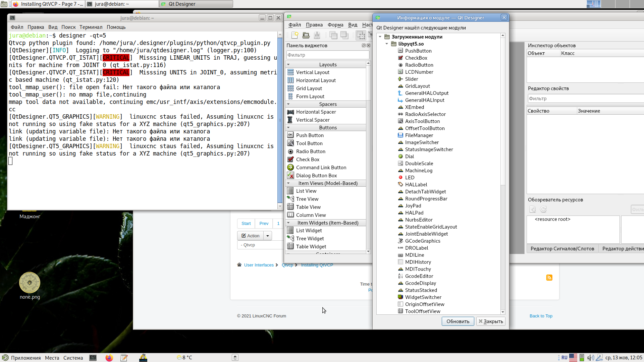The image size is (644, 362).
Task: Collapse the libpyqt5.so tree node
Action: coord(387,44)
